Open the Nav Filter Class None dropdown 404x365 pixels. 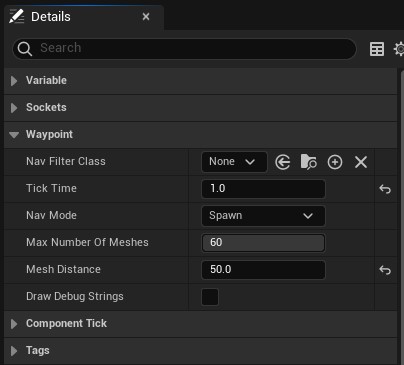click(234, 162)
